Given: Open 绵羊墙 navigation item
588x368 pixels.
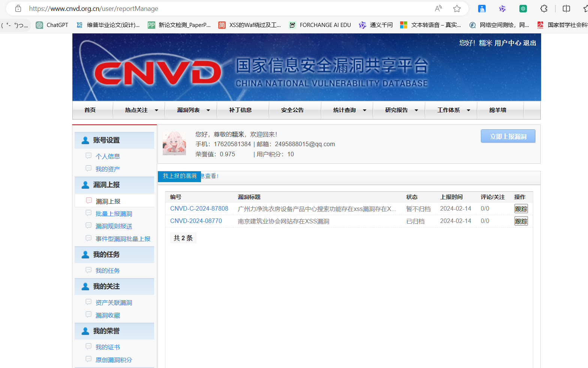Looking at the screenshot, I should point(498,110).
